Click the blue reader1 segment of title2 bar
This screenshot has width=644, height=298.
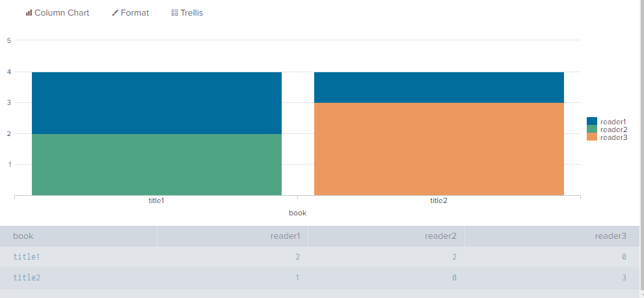point(438,87)
